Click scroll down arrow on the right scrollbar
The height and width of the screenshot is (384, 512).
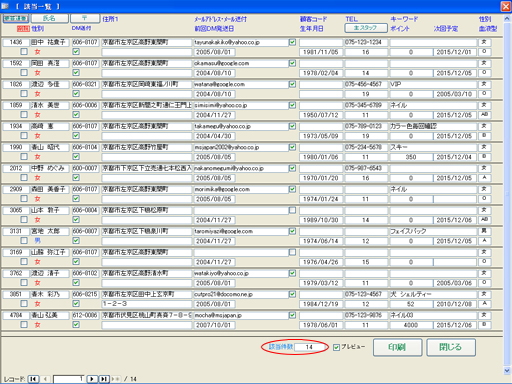[507, 370]
